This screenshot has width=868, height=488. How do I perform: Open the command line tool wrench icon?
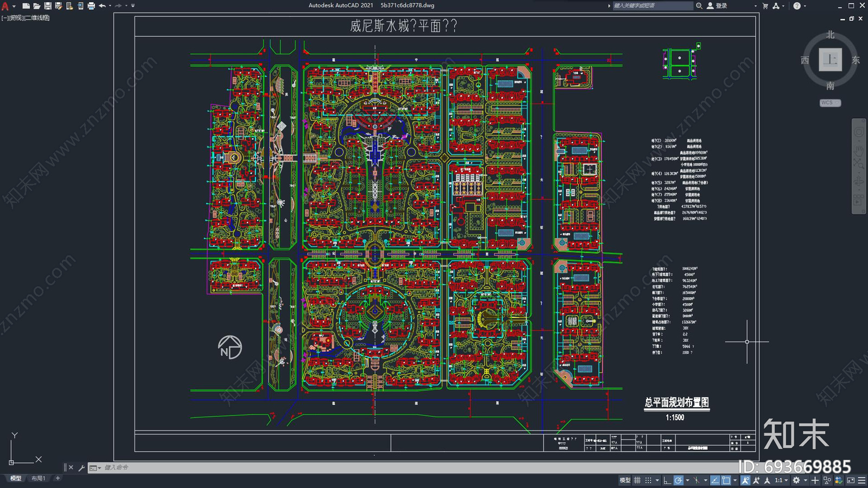coord(81,467)
